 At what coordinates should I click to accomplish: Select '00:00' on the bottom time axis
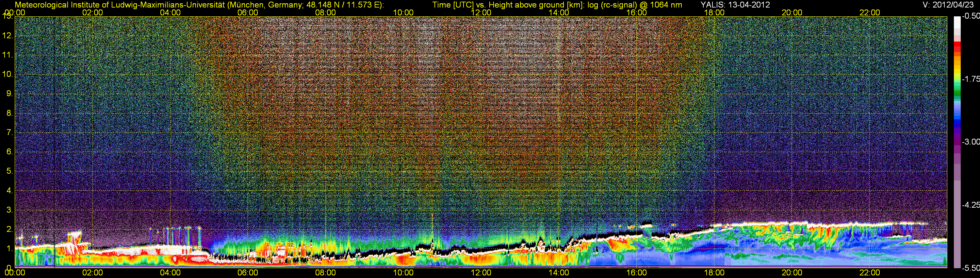[x=15, y=273]
